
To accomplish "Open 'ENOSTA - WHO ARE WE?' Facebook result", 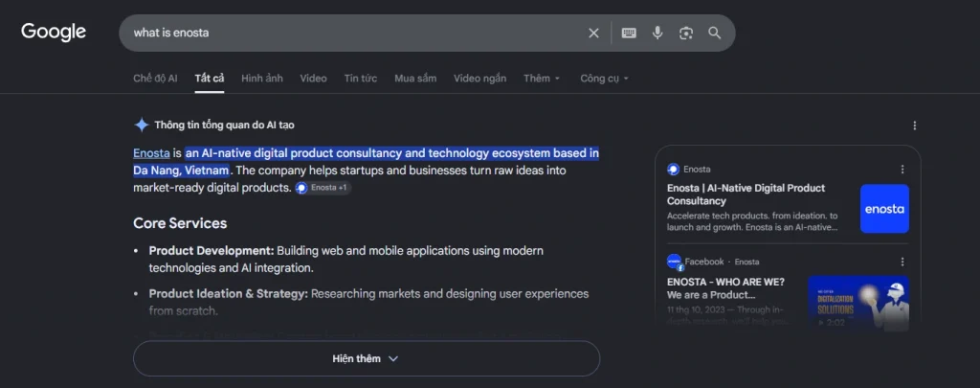I will click(725, 287).
